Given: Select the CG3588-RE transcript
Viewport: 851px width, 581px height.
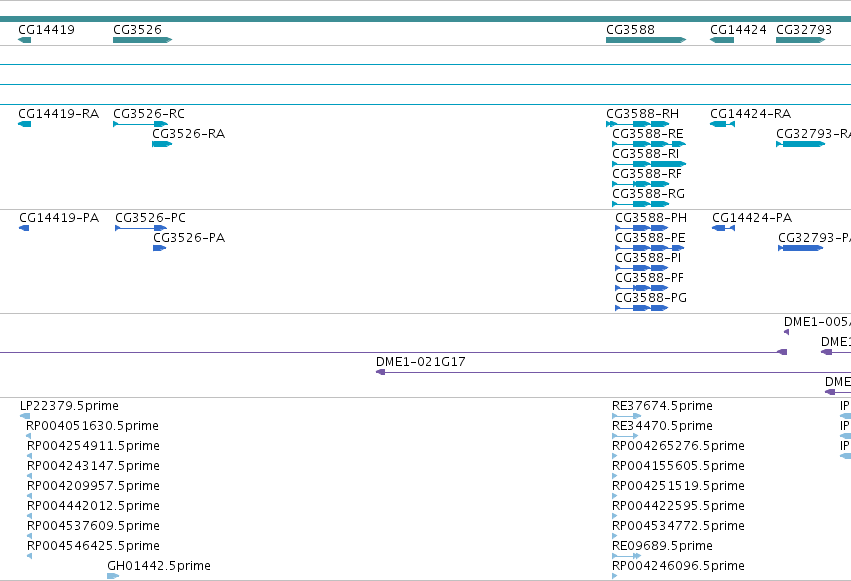Looking at the screenshot, I should [647, 134].
